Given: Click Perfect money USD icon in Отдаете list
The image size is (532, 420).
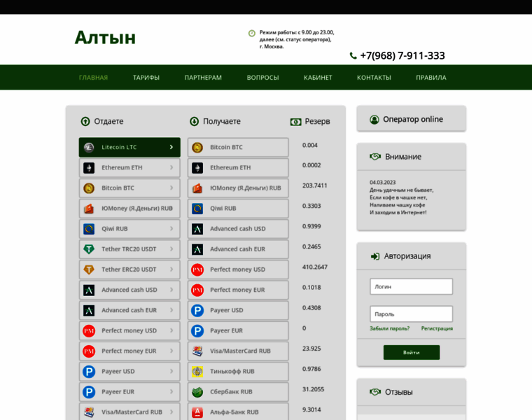Looking at the screenshot, I should [x=89, y=330].
